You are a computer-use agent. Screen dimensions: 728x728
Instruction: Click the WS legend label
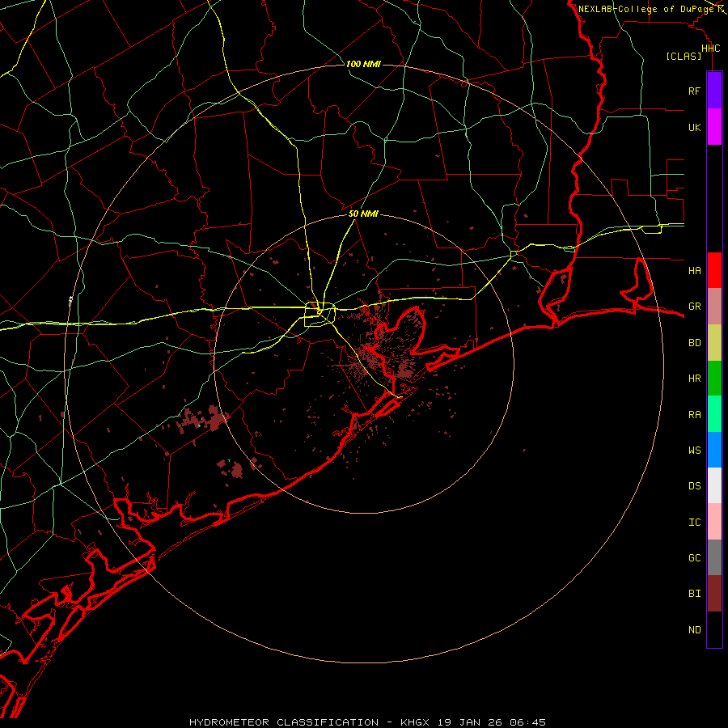tap(695, 450)
